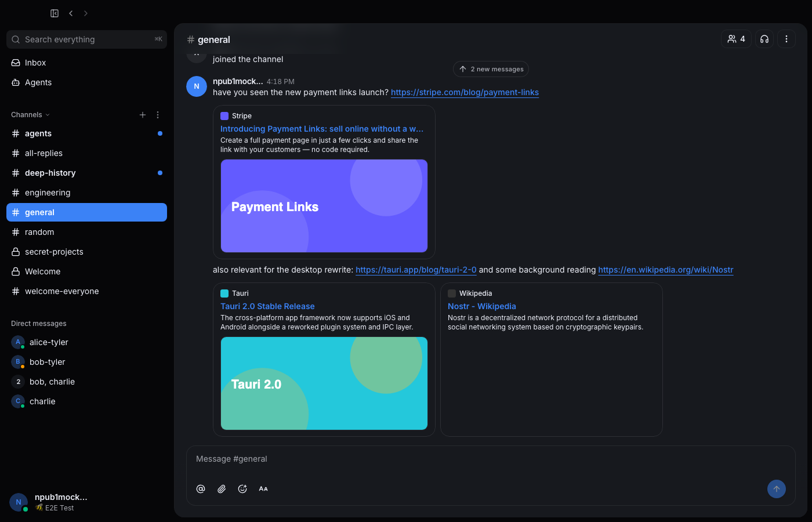Click the npub1mock message author avatar
Image resolution: width=812 pixels, height=522 pixels.
pyautogui.click(x=197, y=86)
